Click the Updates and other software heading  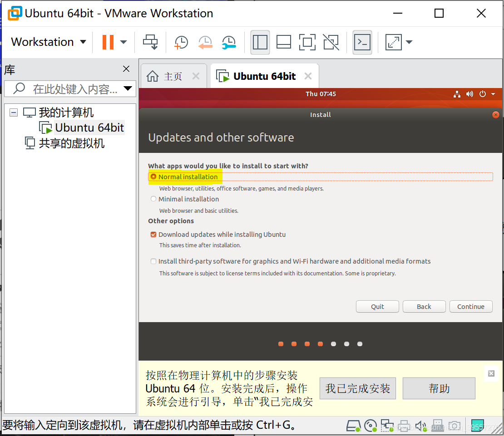pos(221,137)
